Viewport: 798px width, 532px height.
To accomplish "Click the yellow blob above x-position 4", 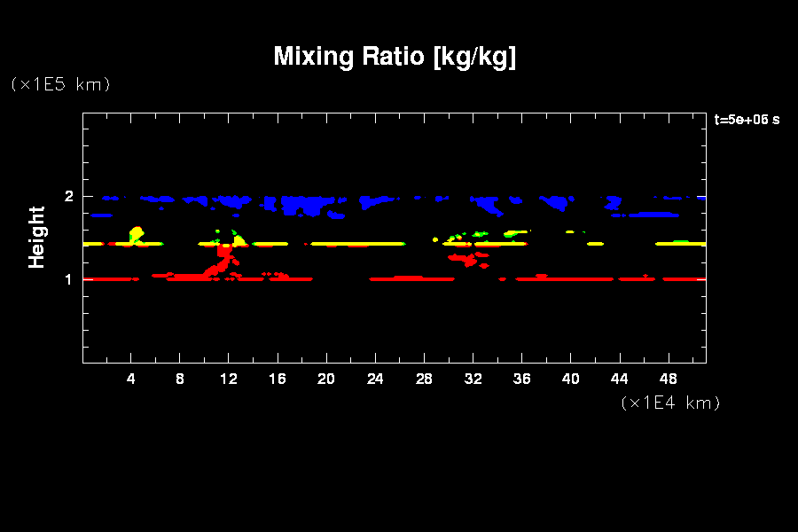I will coord(136,234).
